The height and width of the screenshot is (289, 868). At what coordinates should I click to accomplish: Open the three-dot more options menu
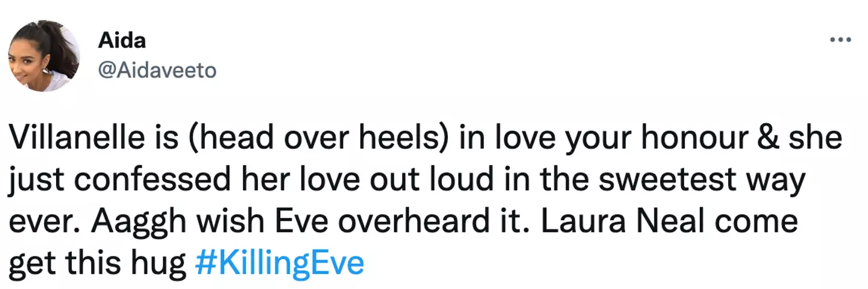(x=840, y=40)
